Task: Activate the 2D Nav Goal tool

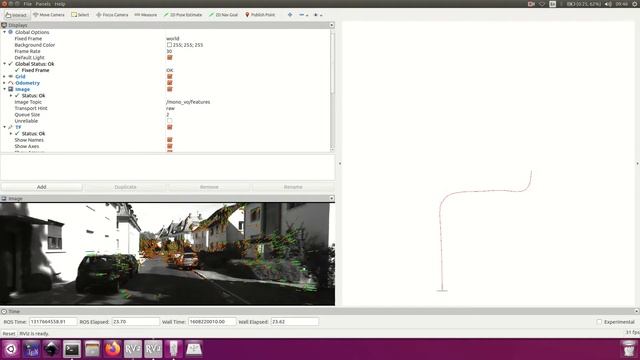Action: 223,15
